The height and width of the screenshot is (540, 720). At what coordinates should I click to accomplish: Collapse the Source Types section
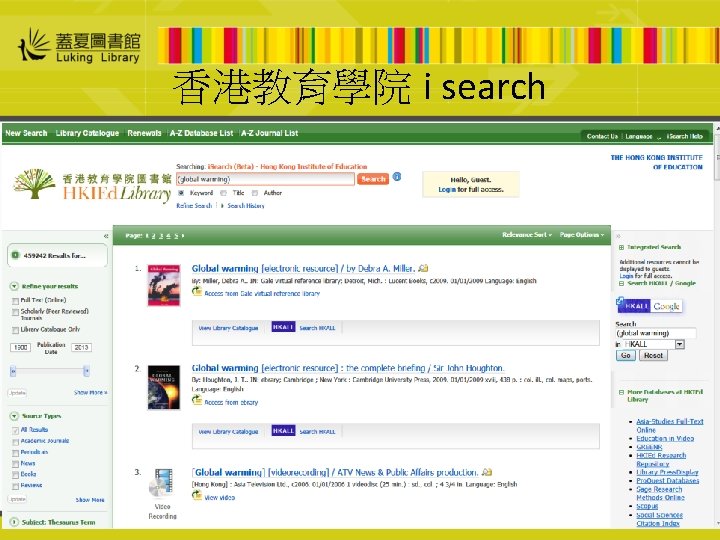coord(14,416)
